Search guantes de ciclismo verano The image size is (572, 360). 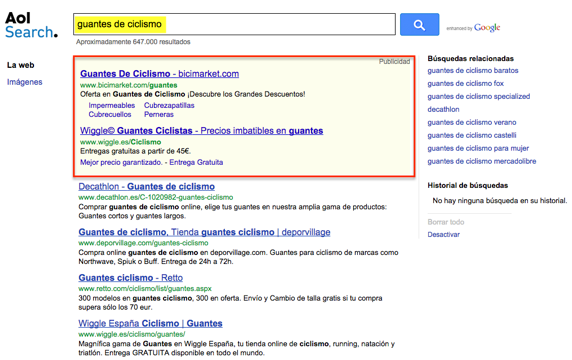pyautogui.click(x=472, y=122)
